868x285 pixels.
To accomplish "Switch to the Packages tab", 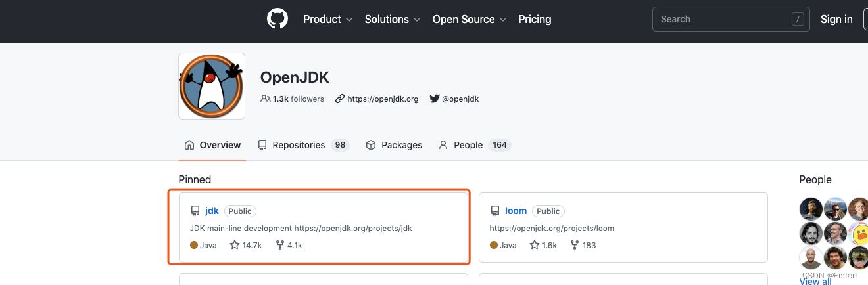I will click(394, 145).
